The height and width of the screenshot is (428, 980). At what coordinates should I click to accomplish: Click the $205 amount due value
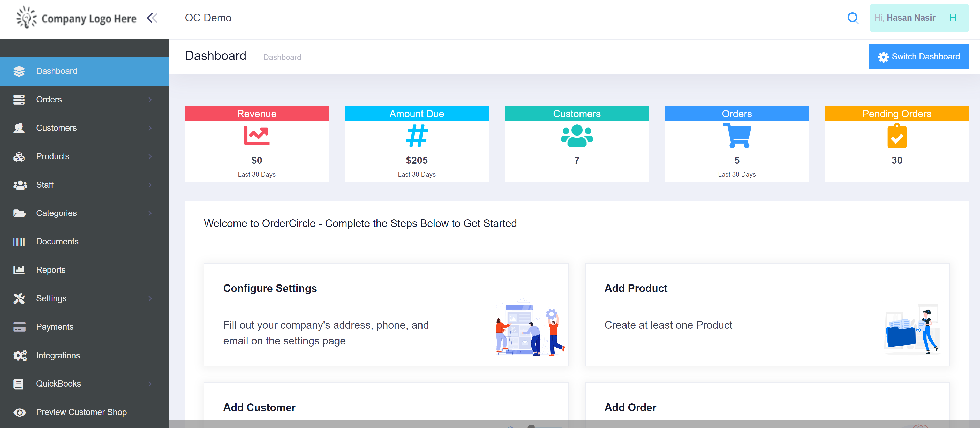(417, 161)
